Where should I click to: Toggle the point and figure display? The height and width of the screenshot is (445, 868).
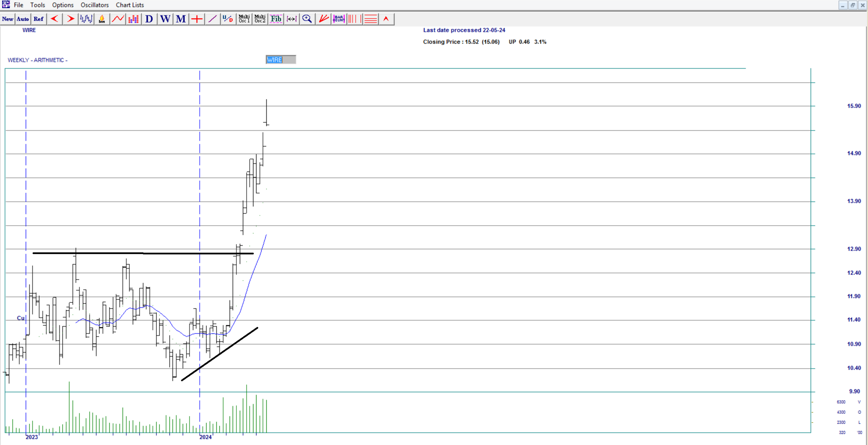pyautogui.click(x=133, y=19)
